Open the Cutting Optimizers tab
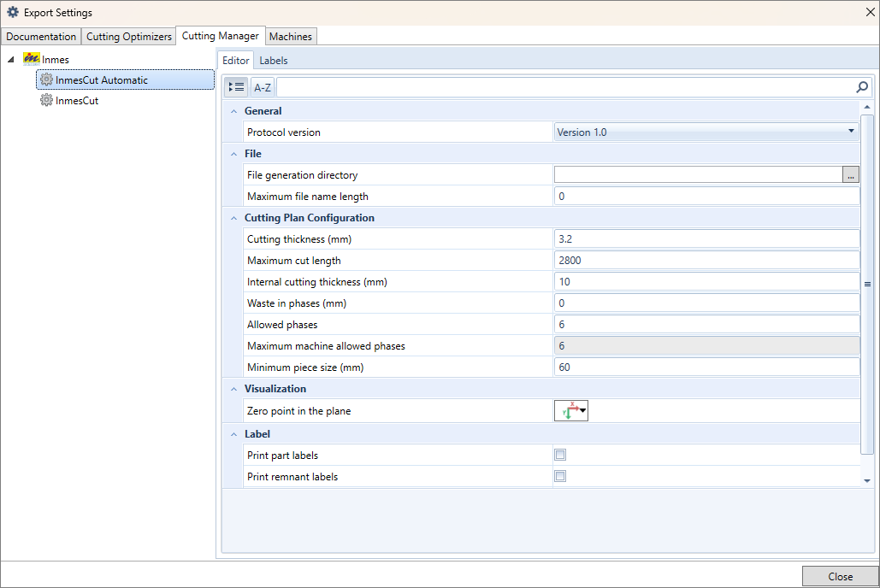The width and height of the screenshot is (880, 588). point(129,37)
